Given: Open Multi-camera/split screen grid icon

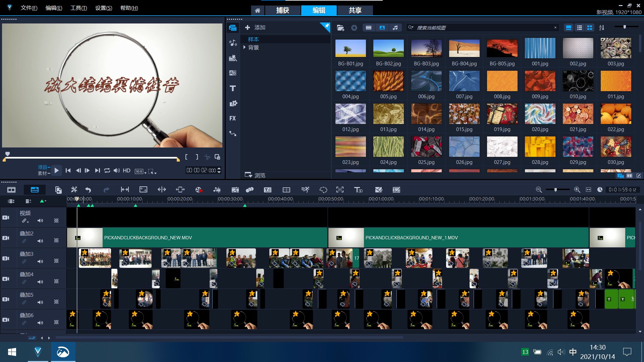Looking at the screenshot, I should 286,190.
